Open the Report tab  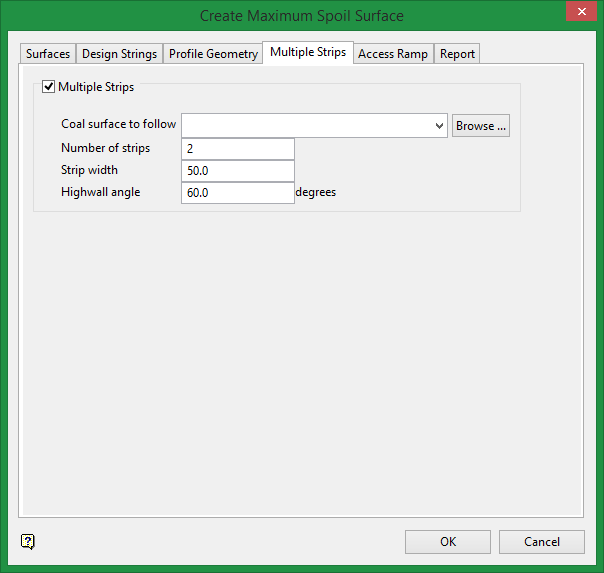pyautogui.click(x=457, y=54)
